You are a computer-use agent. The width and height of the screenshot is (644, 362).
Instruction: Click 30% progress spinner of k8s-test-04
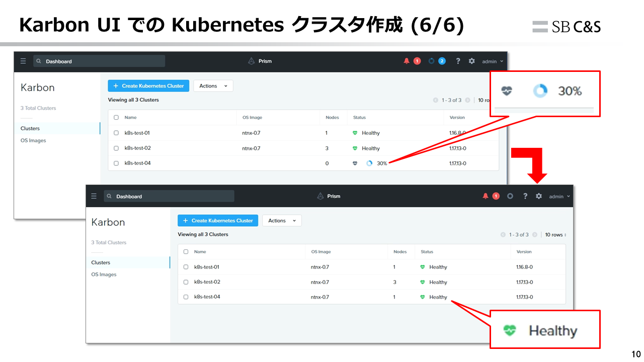coord(369,163)
